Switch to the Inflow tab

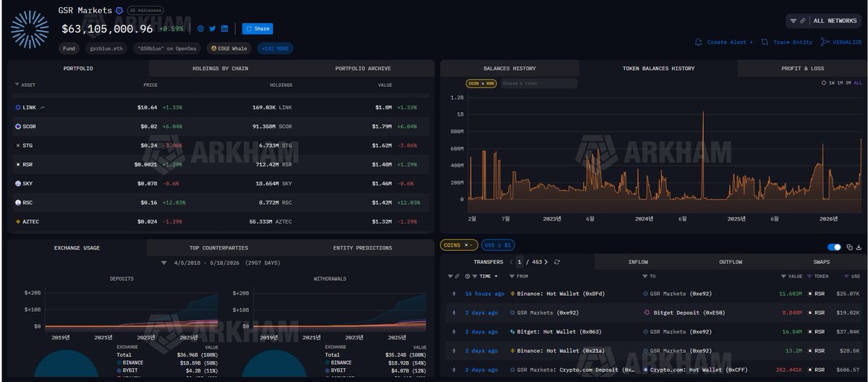(638, 262)
